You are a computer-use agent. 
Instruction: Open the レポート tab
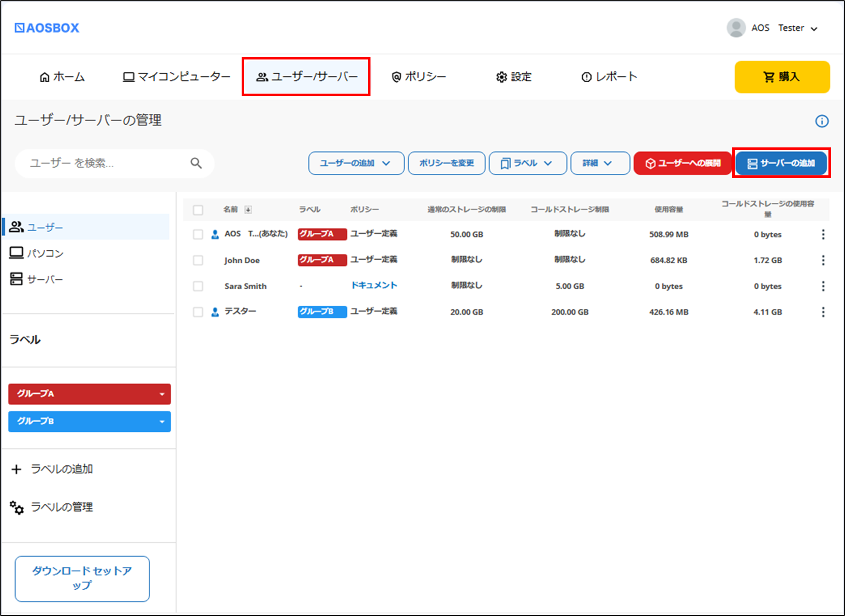(x=609, y=77)
